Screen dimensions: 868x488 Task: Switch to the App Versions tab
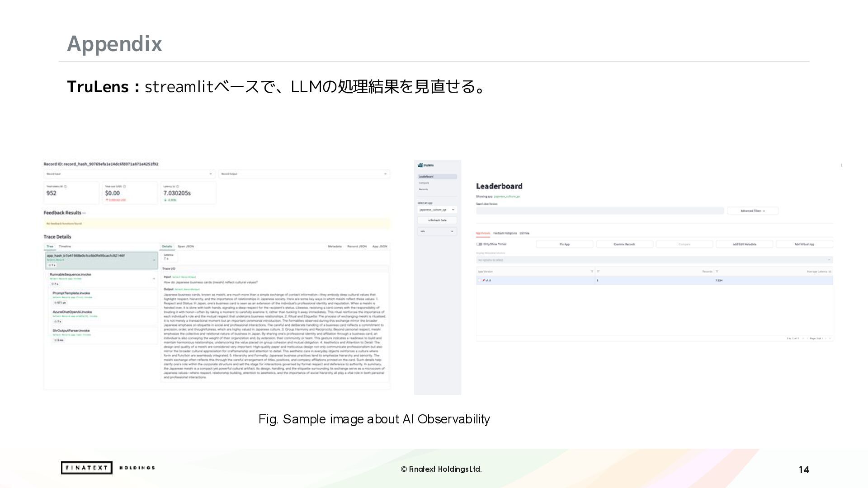click(483, 233)
